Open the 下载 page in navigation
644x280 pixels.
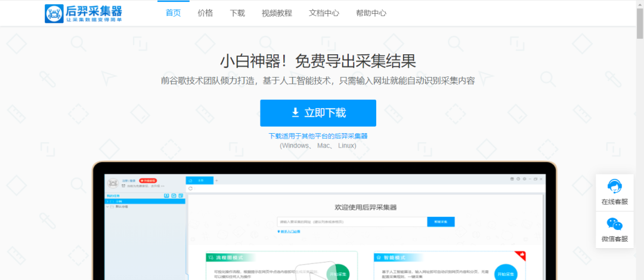coord(237,13)
